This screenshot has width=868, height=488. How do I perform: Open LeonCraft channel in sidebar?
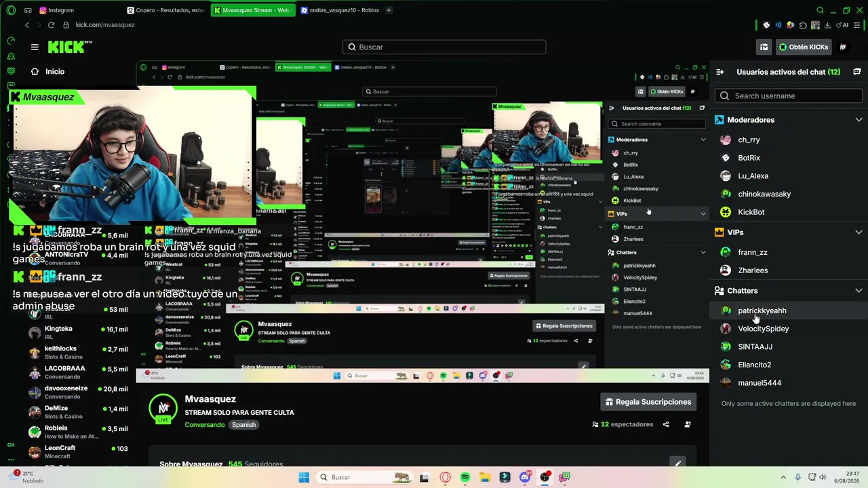tap(77, 451)
